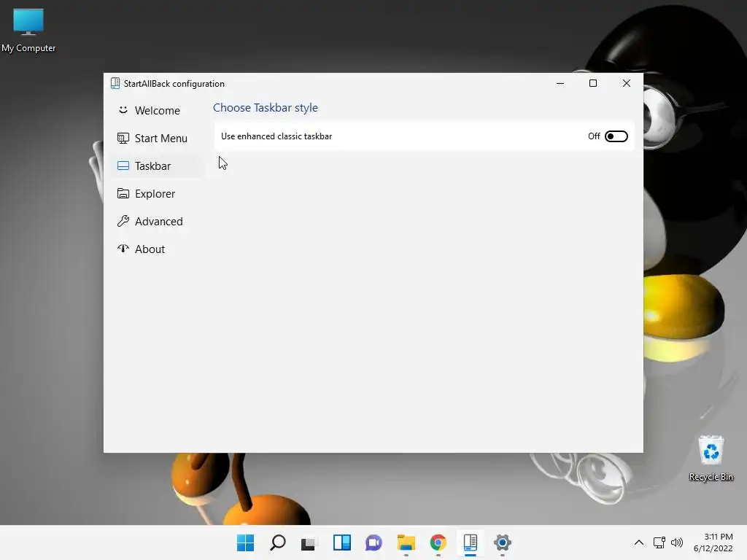Open the Start Menu settings section
Image resolution: width=747 pixels, height=560 pixels.
pos(158,138)
